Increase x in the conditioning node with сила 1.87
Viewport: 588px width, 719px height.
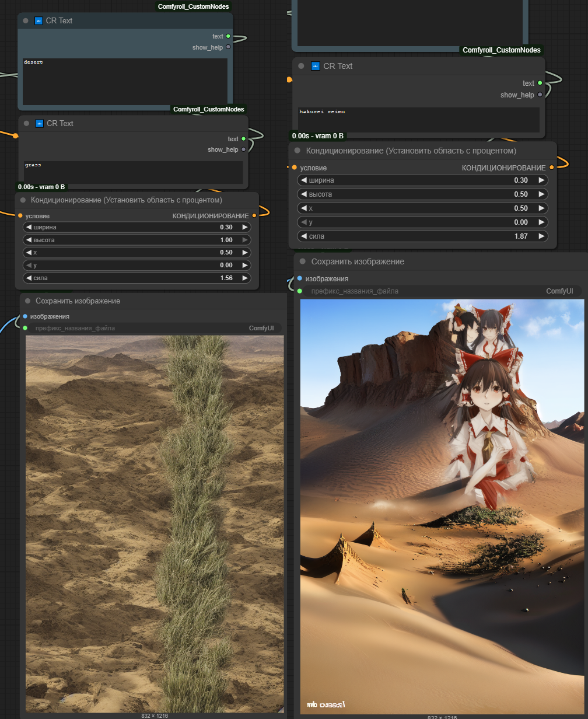(x=542, y=208)
